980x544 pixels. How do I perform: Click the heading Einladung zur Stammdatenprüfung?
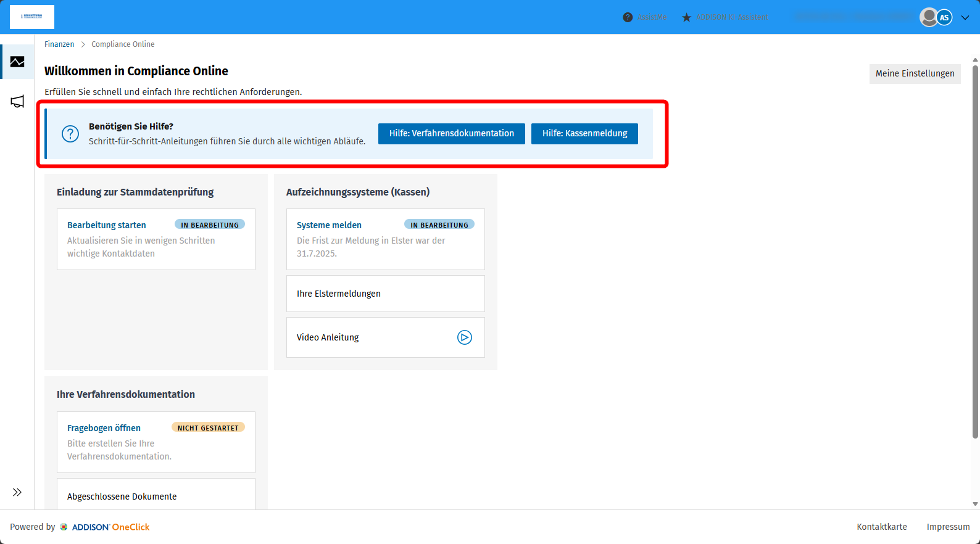click(x=135, y=192)
